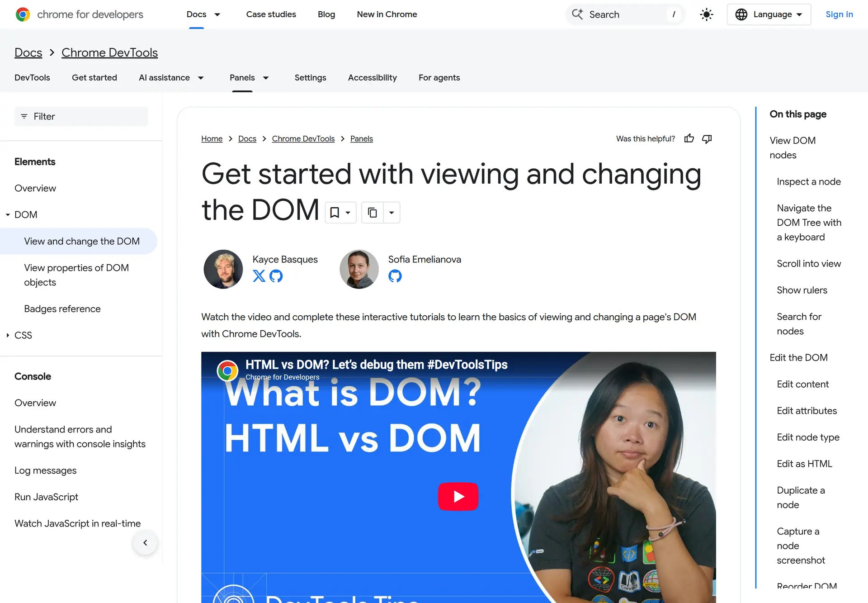Viewport: 868px width, 603px height.
Task: Click the Sign in link
Action: [x=839, y=14]
